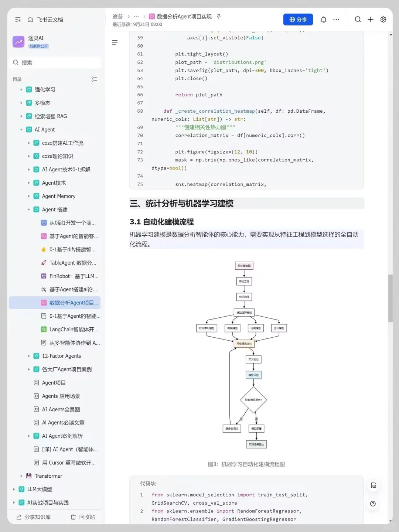The image size is (399, 532).
Task: Expand the Agent Memory node
Action: pos(29,196)
